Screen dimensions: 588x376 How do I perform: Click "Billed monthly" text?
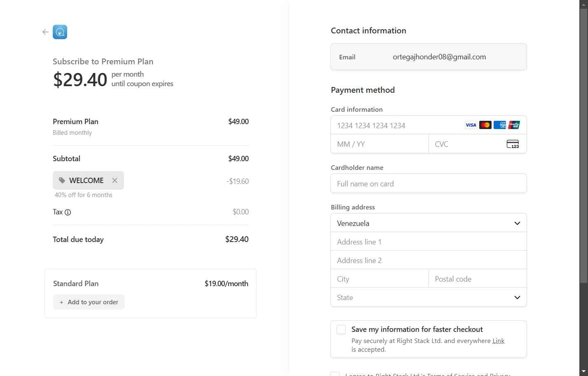[x=72, y=133]
